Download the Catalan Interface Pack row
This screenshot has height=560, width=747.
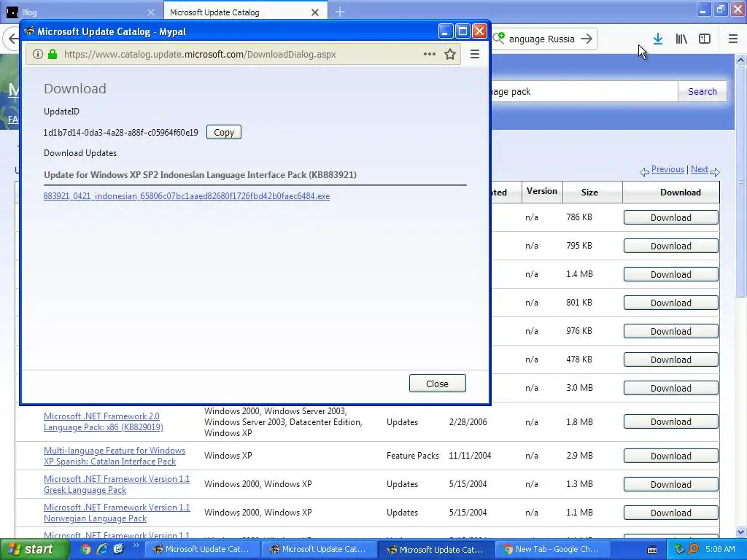671,456
